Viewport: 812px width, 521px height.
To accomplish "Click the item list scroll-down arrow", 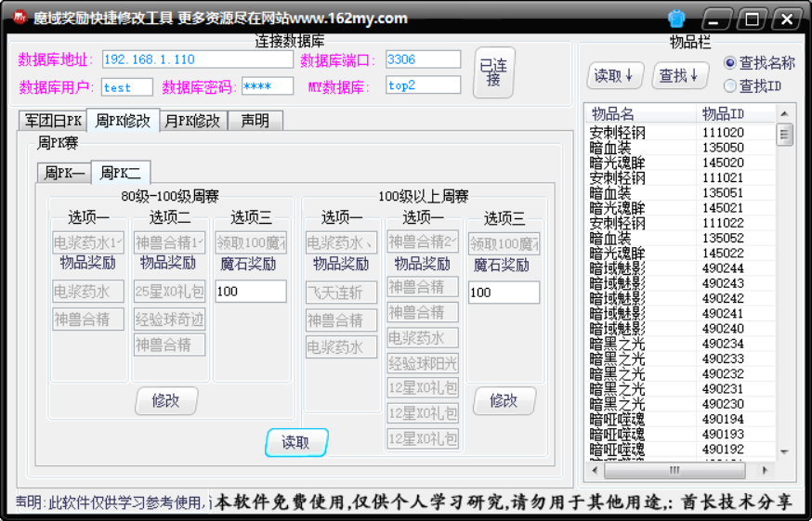I will click(x=785, y=451).
